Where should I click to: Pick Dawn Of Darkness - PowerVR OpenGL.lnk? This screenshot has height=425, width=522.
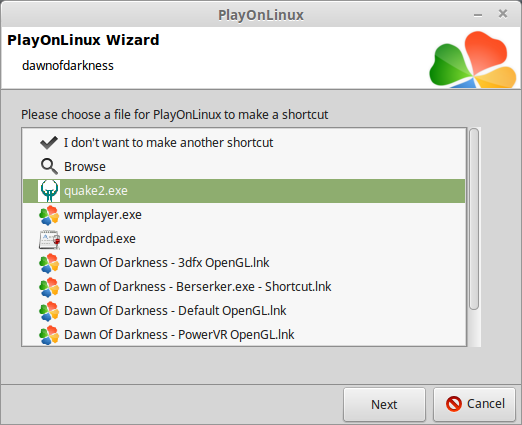179,335
